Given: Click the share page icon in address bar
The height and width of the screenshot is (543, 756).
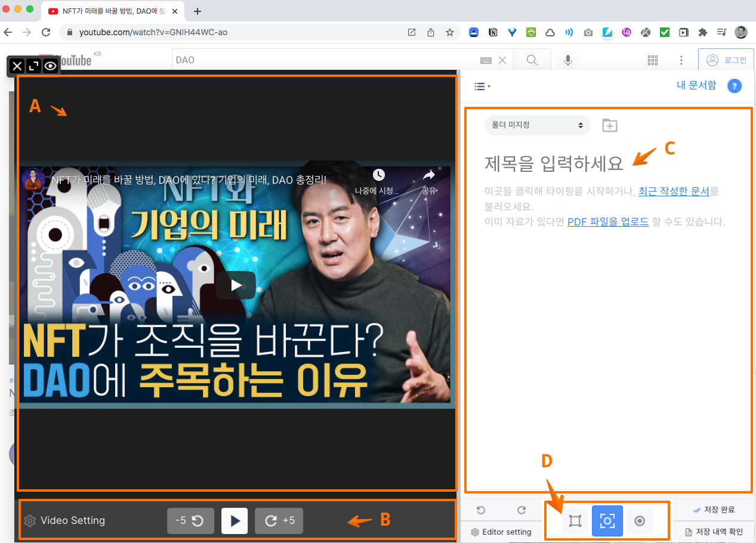Looking at the screenshot, I should tap(431, 32).
